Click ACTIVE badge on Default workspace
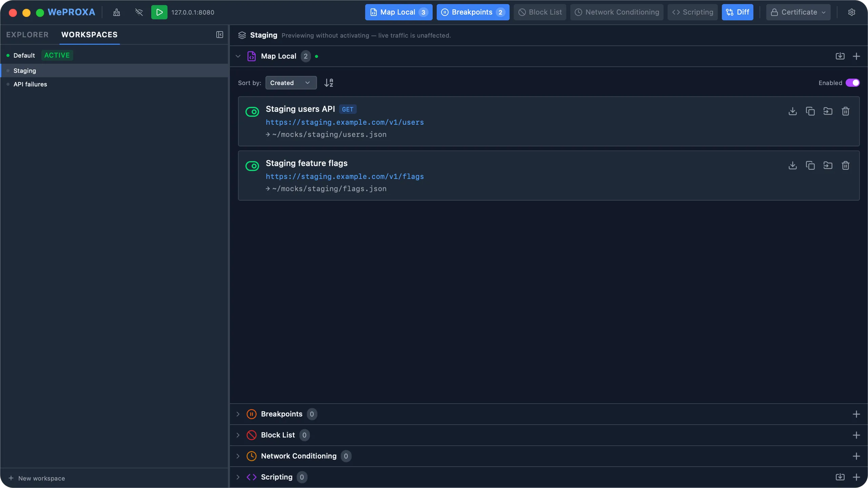This screenshot has height=488, width=868. (57, 55)
